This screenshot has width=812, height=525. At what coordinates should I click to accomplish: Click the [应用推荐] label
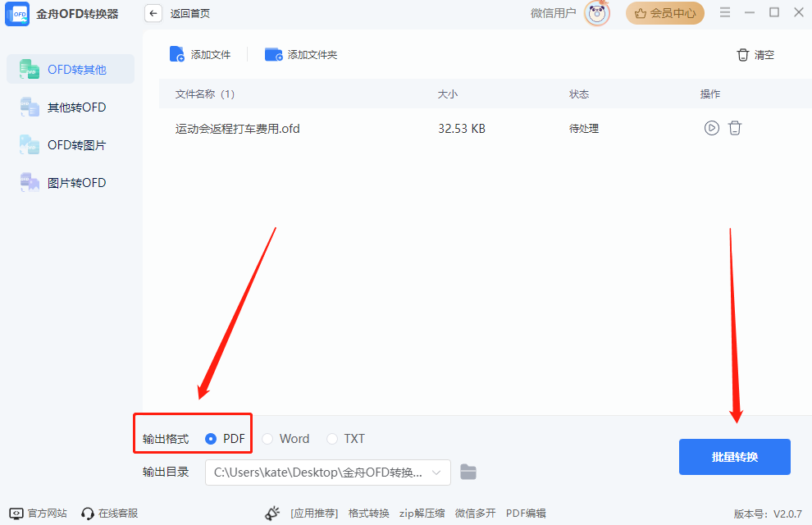[x=314, y=513]
